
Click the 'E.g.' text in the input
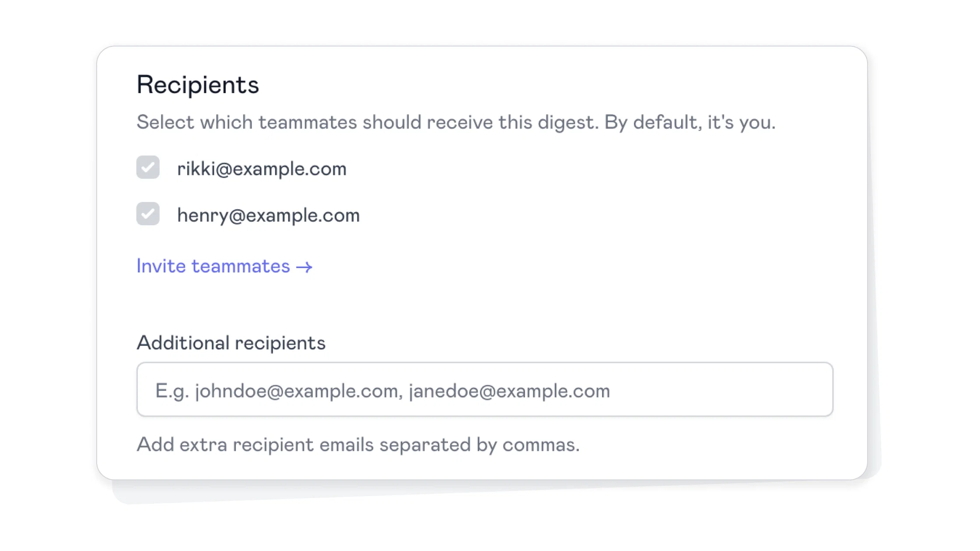point(172,391)
